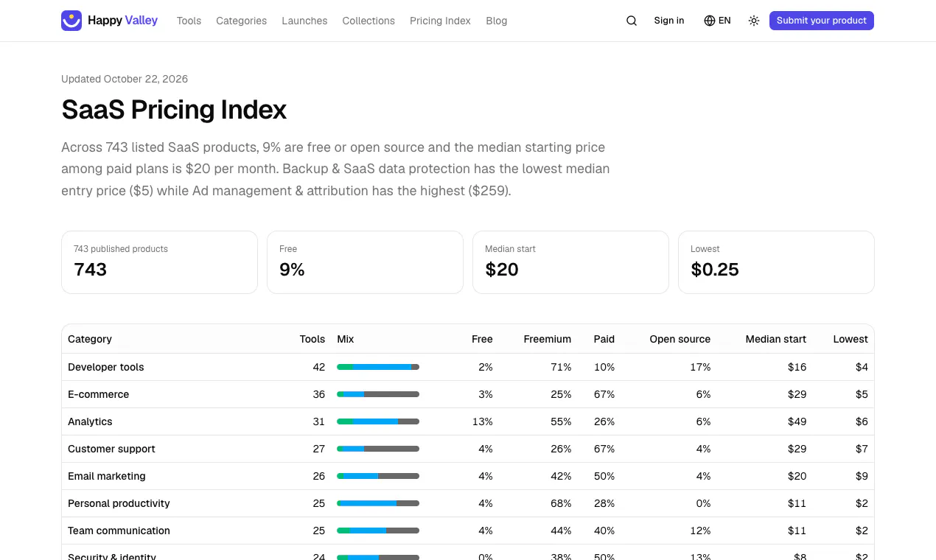Navigate to Collections

pos(369,21)
